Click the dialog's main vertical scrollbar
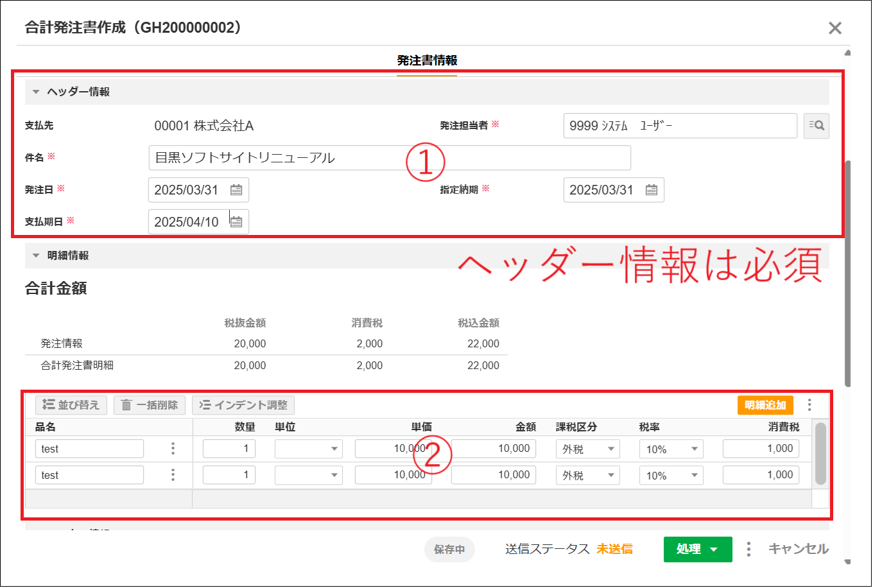This screenshot has width=873, height=588. click(848, 273)
